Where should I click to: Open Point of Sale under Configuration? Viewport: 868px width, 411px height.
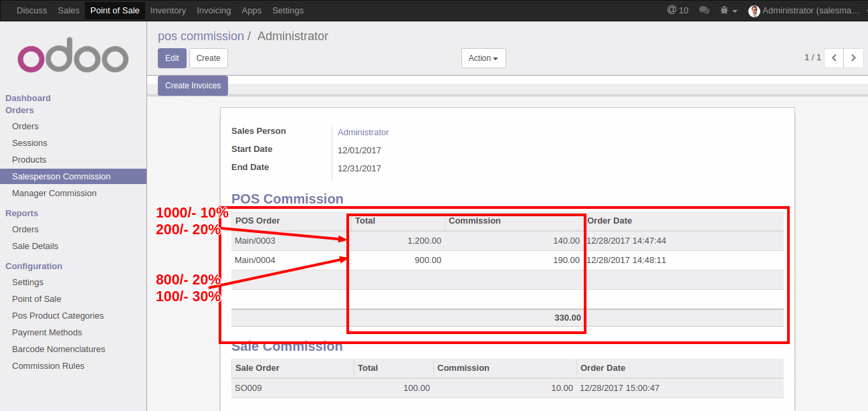37,299
